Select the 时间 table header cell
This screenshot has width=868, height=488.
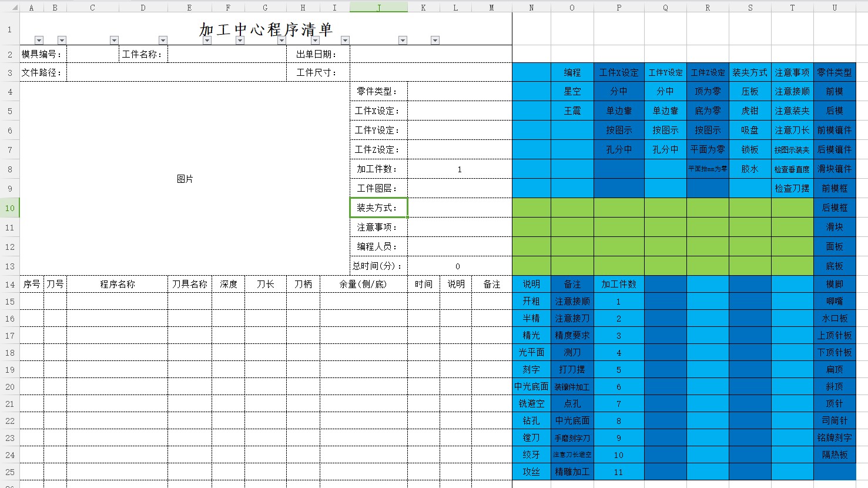coord(424,284)
